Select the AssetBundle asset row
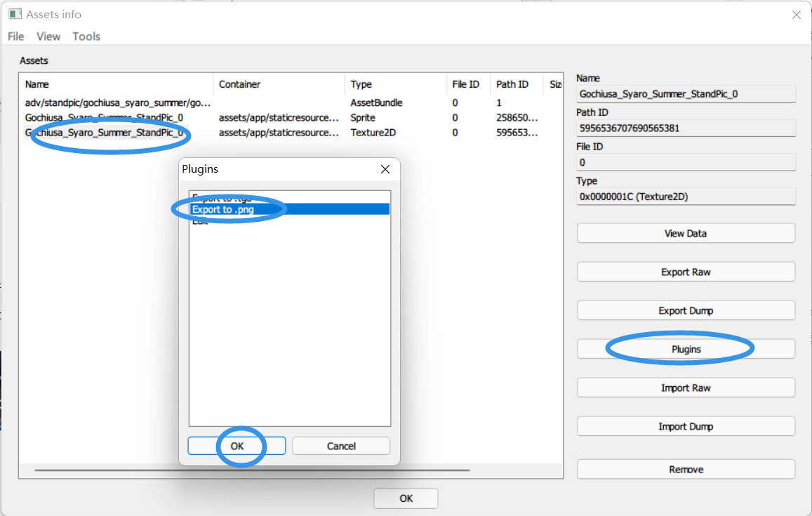This screenshot has width=812, height=516. pyautogui.click(x=291, y=102)
